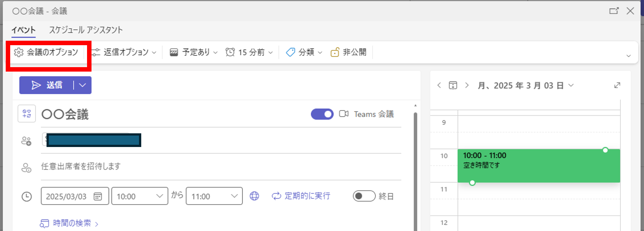Viewport: 644px width, 231px height.
Task: Jump to today using calendar icon
Action: [x=453, y=85]
